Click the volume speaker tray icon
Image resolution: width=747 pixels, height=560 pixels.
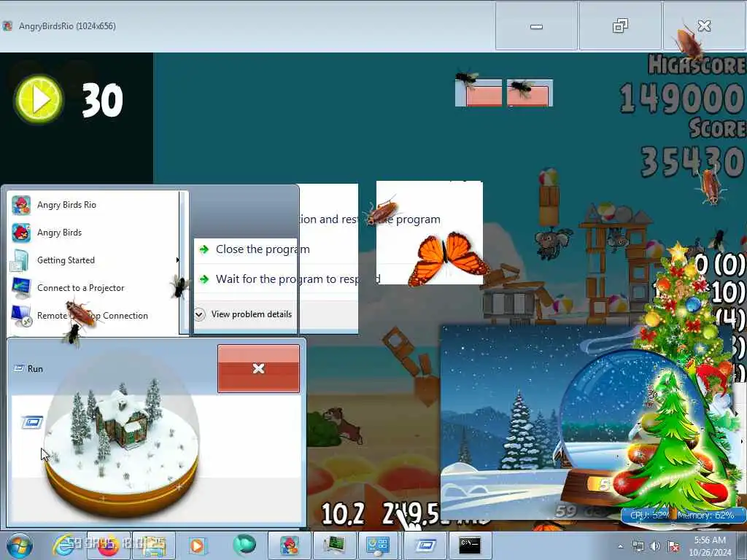[656, 546]
